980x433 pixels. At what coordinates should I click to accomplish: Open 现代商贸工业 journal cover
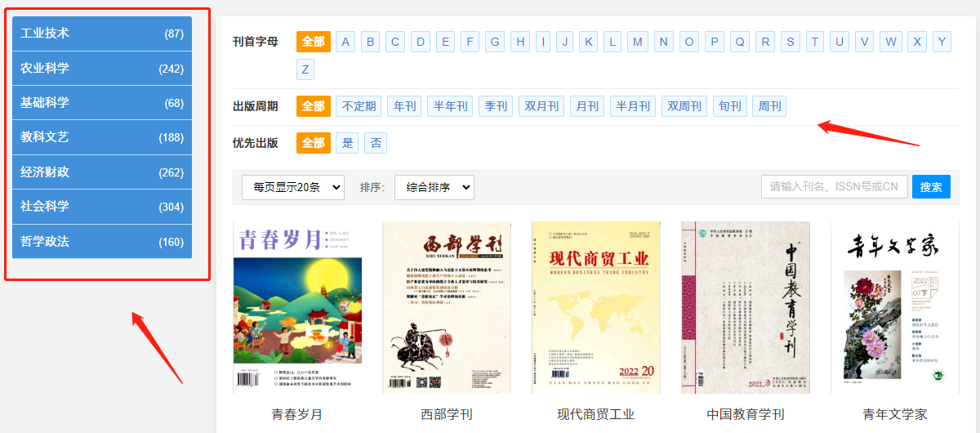pos(597,307)
